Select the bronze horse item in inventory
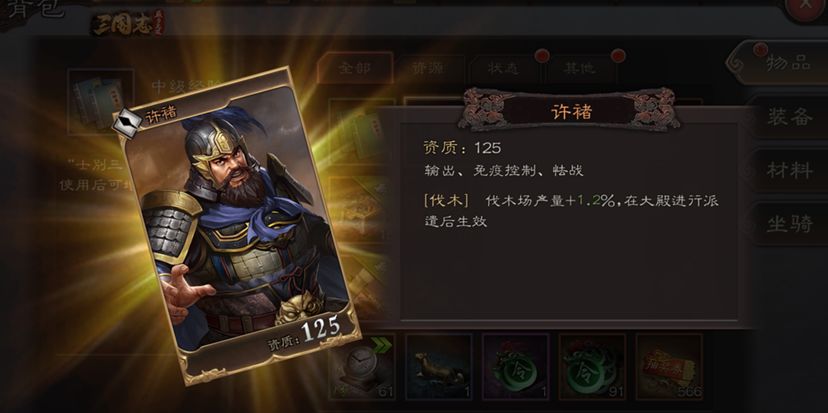 tap(438, 367)
